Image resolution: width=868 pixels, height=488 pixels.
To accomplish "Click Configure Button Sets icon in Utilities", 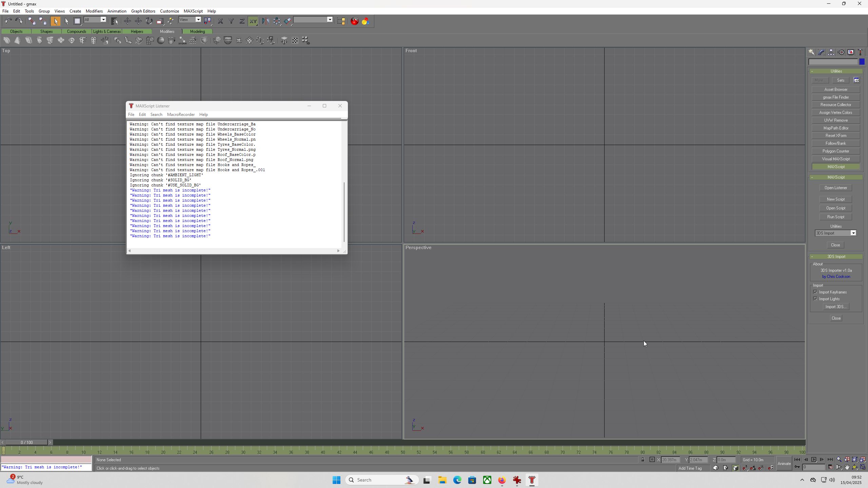I will [856, 80].
